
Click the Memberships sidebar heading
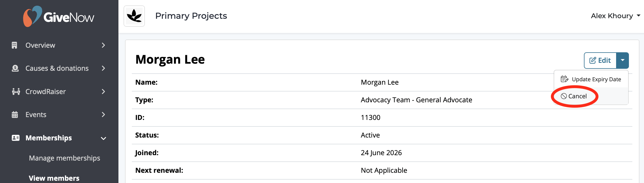point(49,138)
